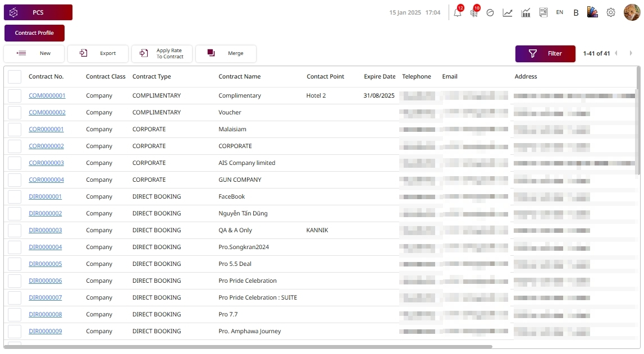Open contract link DIR0000003

45,230
